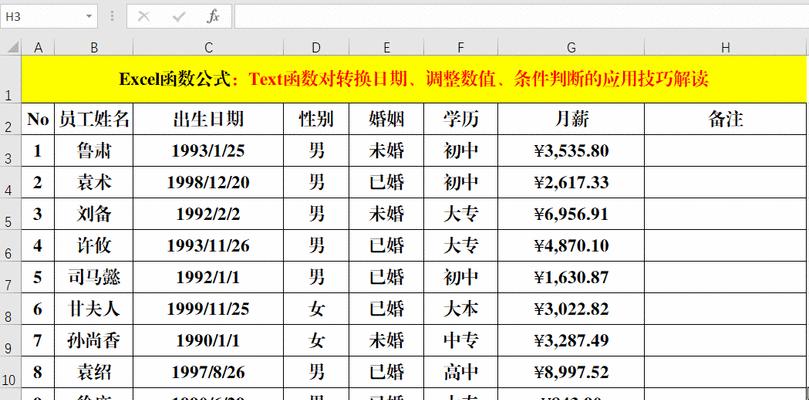The image size is (809, 400).
Task: Click the 性别 header cell
Action: tap(316, 119)
